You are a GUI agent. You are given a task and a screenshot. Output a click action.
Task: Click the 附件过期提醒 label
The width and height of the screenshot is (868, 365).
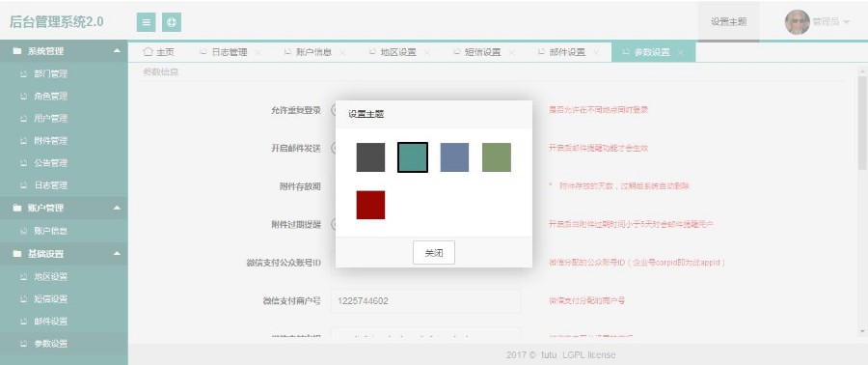point(296,224)
